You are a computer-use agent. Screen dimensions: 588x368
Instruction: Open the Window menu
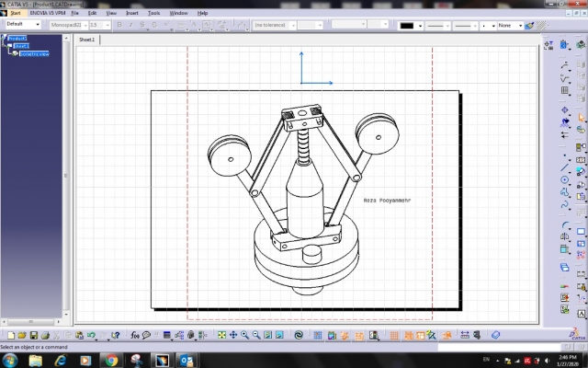pos(178,13)
